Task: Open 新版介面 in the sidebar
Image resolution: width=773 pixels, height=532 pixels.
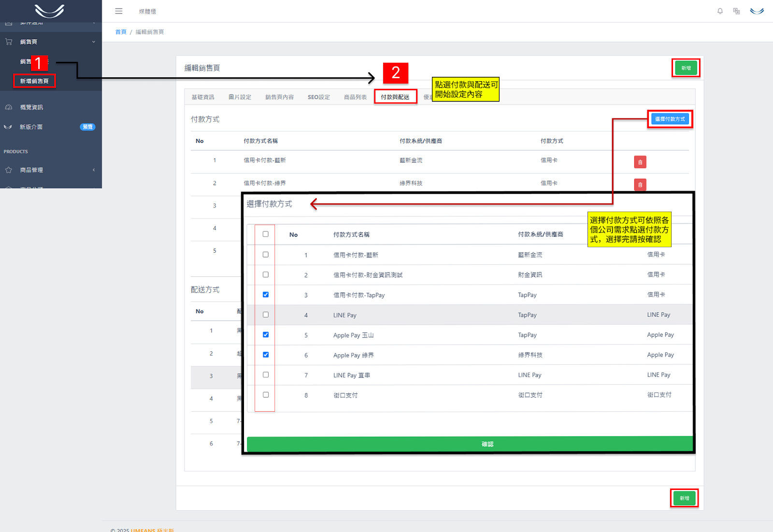Action: pyautogui.click(x=31, y=127)
